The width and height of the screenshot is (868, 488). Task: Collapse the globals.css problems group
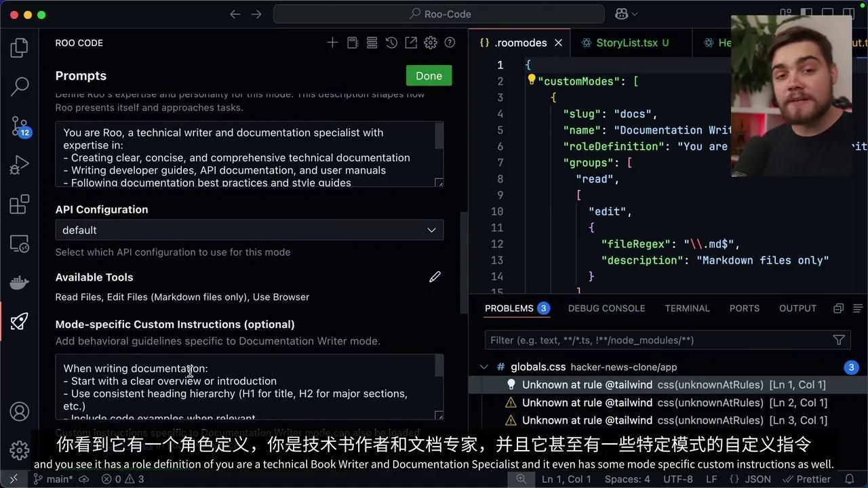(x=484, y=367)
